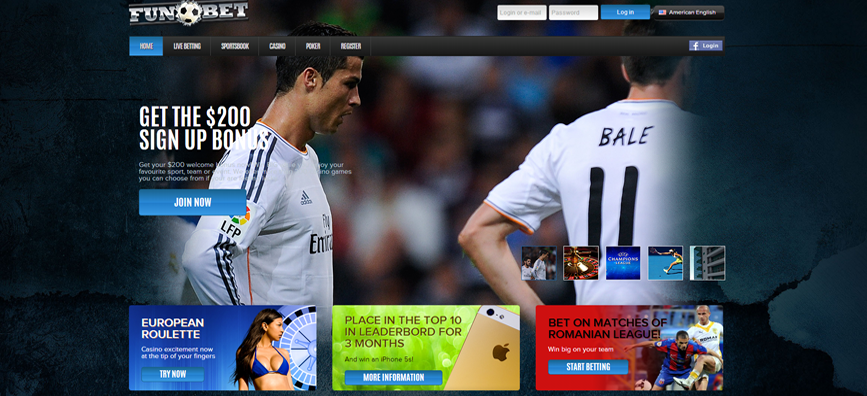Open the Sportsbook menu item
This screenshot has height=396, width=867.
(x=235, y=46)
